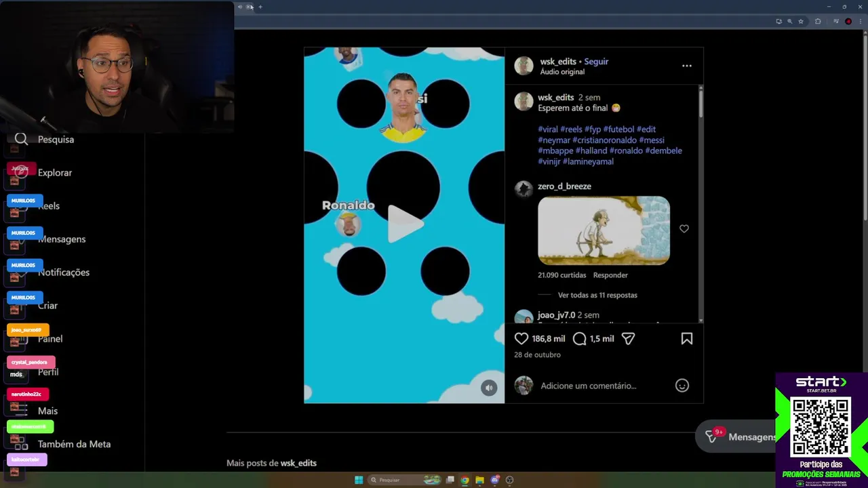Open wsk_edits profile from post header
Screen dimensions: 868x488
558,61
